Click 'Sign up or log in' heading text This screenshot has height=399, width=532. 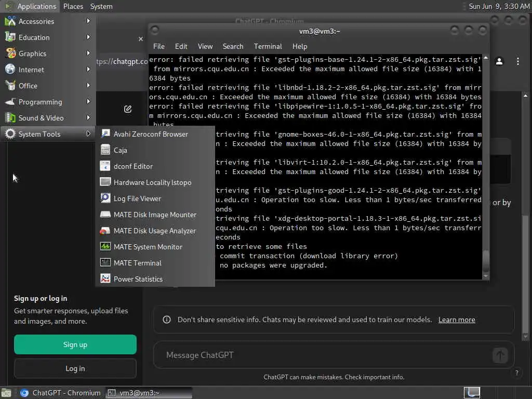click(41, 299)
